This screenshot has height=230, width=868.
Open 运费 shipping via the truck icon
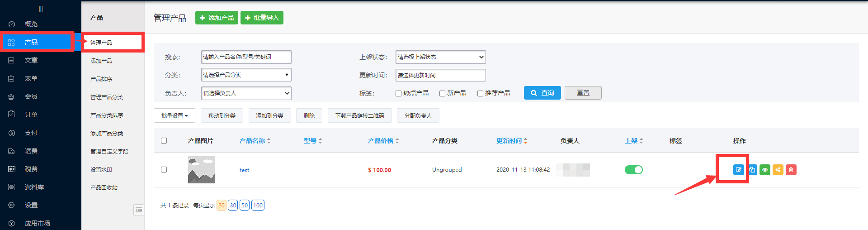pos(12,151)
